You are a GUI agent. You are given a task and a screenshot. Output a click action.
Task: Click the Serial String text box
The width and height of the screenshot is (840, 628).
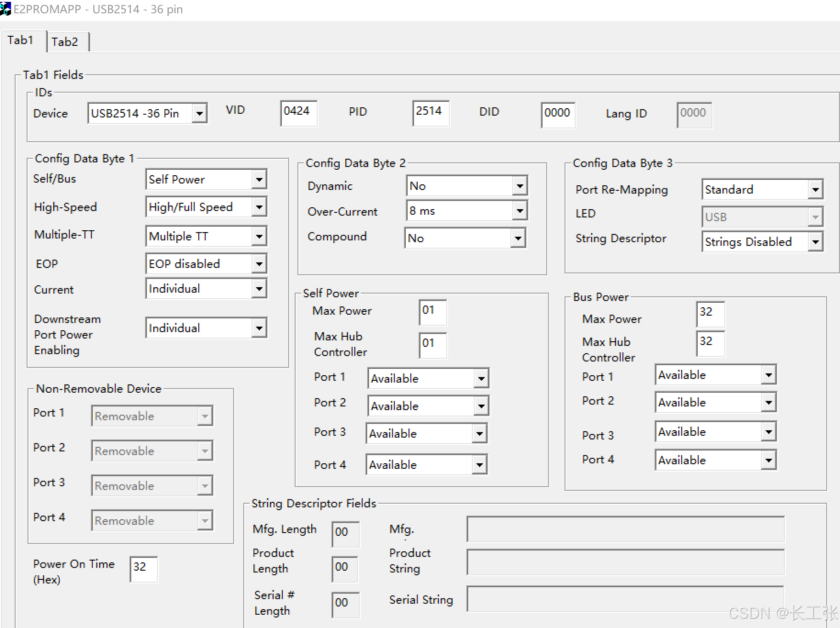click(x=626, y=599)
